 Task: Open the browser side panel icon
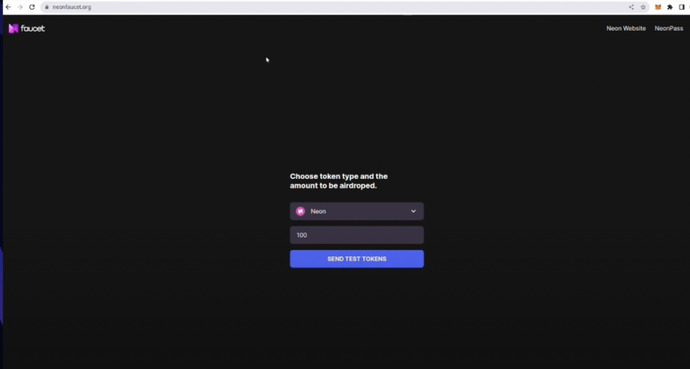click(x=682, y=7)
